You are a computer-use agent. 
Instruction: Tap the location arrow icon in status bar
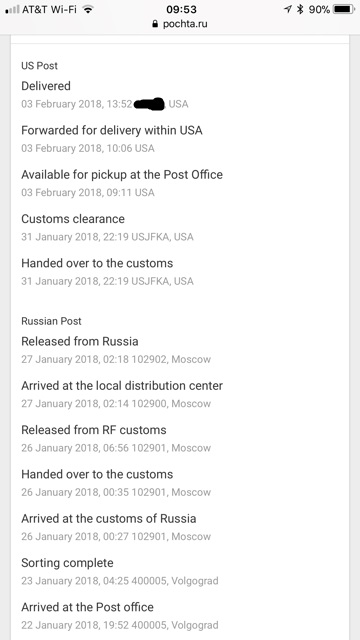(x=288, y=9)
